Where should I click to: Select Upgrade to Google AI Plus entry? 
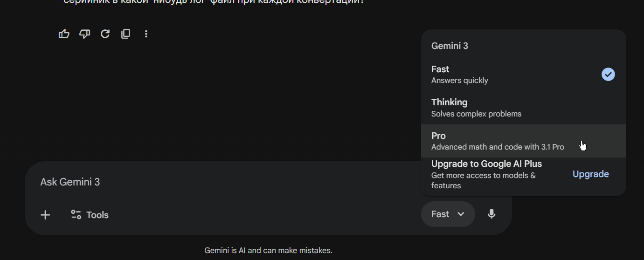(x=486, y=164)
